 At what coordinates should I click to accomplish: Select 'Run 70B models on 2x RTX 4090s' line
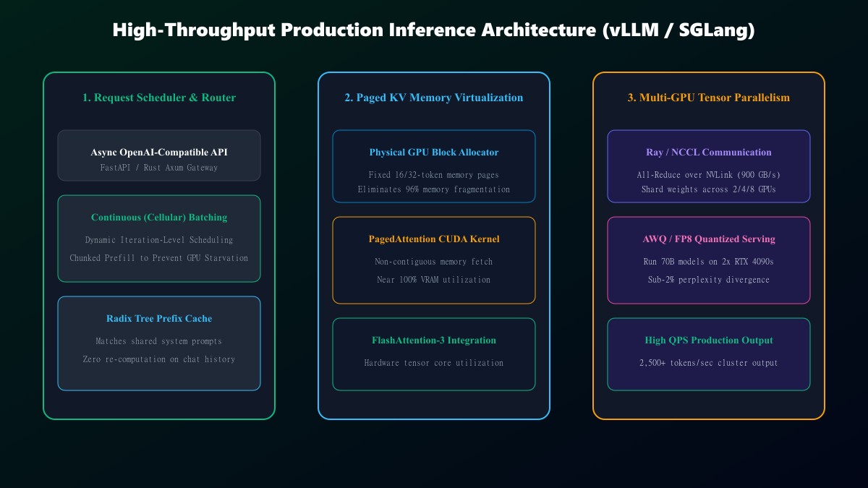click(x=709, y=262)
